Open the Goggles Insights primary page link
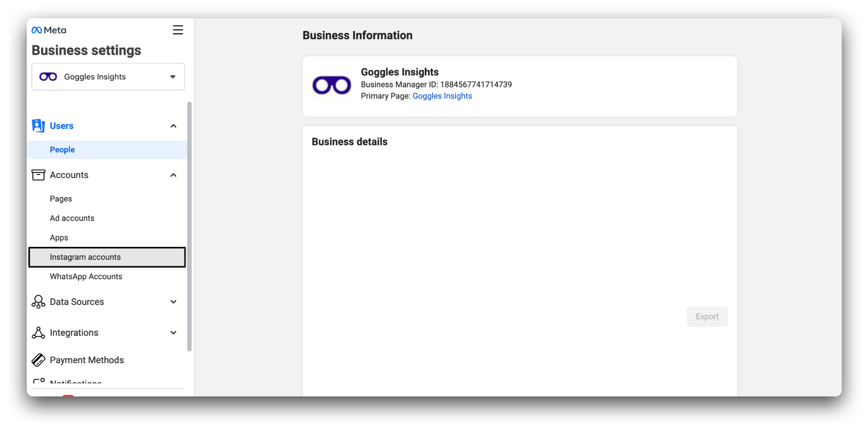868x432 pixels. pyautogui.click(x=442, y=96)
